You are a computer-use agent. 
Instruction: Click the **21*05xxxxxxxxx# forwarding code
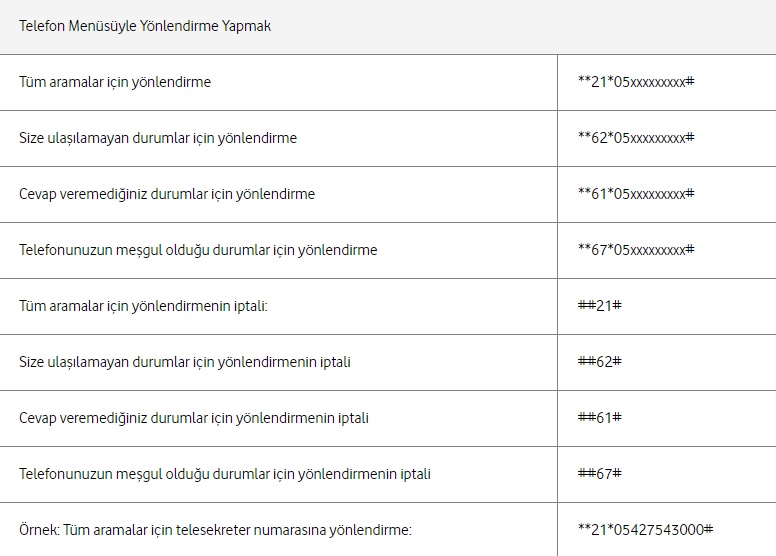(636, 82)
